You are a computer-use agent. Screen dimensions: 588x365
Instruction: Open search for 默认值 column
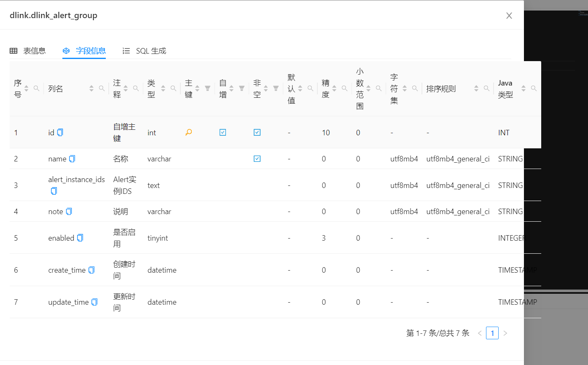(310, 89)
